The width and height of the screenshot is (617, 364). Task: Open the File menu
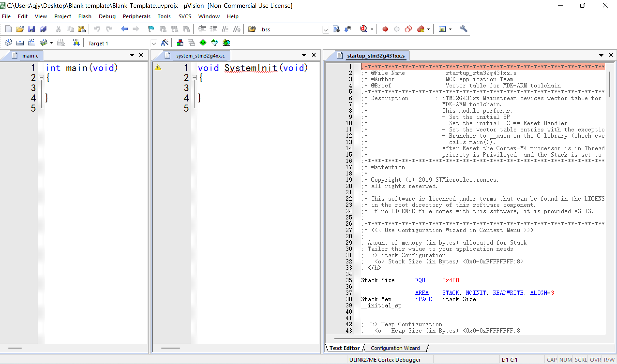pos(6,16)
